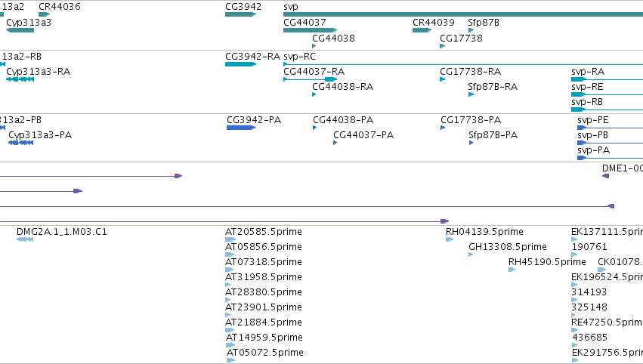The height and width of the screenshot is (364, 643).
Task: Click the svp-RC transcript label
Action: pos(299,57)
